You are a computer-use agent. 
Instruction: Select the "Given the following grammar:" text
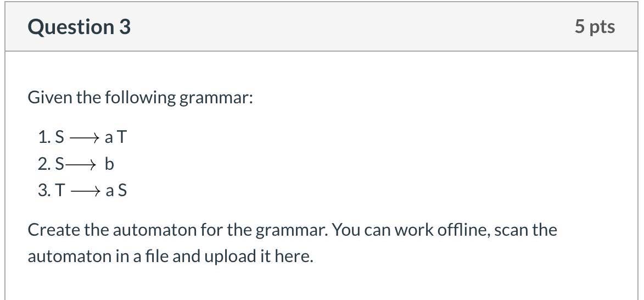pos(140,98)
